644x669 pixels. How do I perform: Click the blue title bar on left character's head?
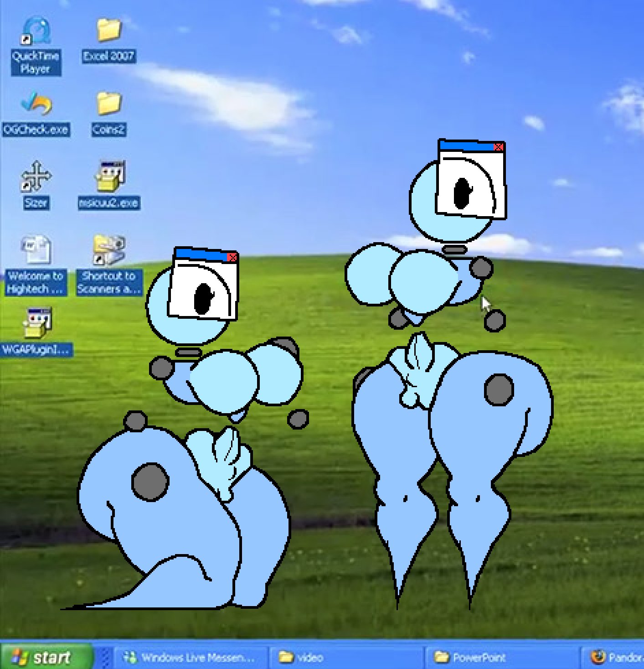tap(201, 254)
